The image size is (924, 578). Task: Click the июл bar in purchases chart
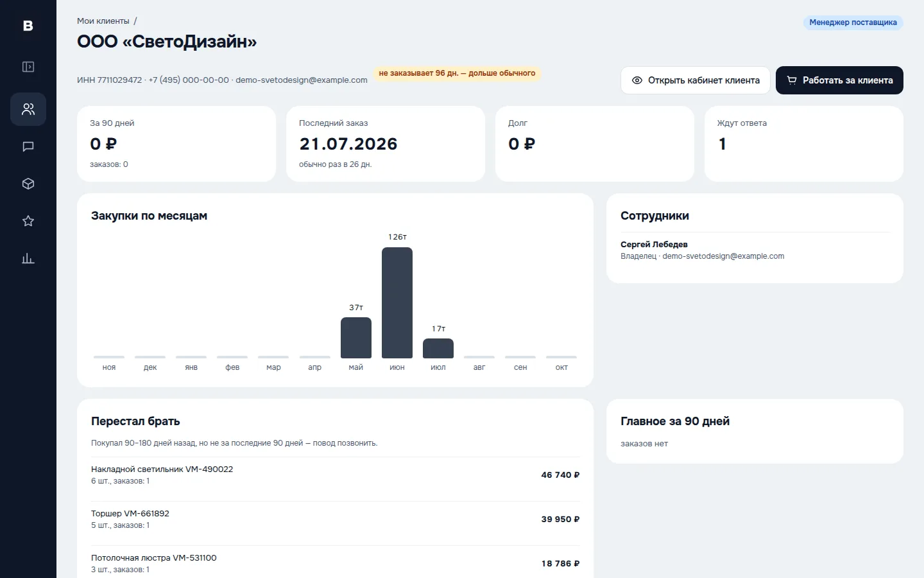[438, 348]
